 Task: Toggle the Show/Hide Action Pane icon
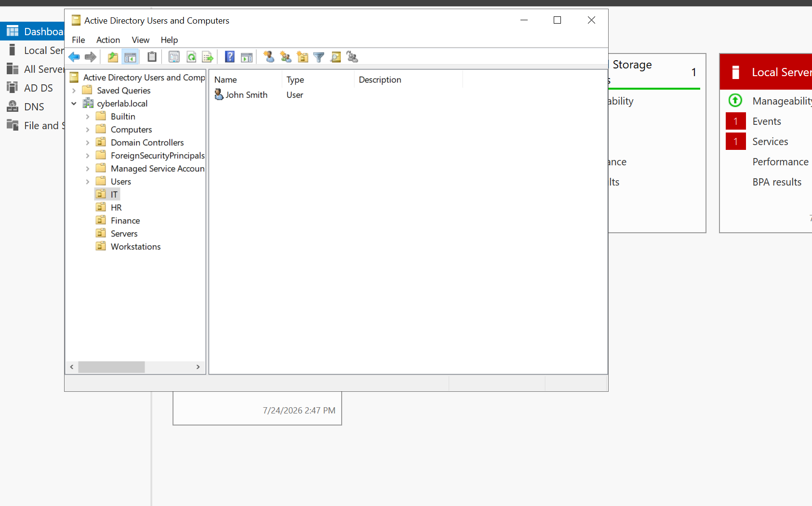(247, 57)
